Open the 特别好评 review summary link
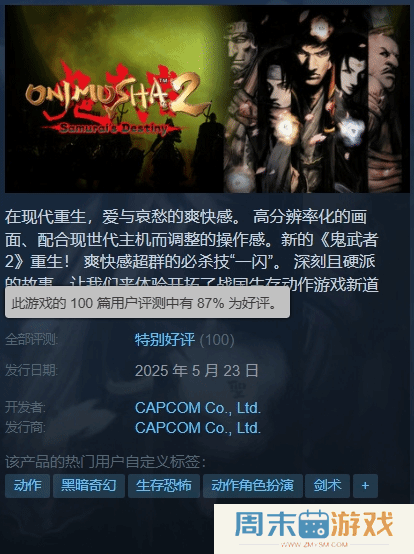Viewport: 414px width, 554px height. click(165, 340)
